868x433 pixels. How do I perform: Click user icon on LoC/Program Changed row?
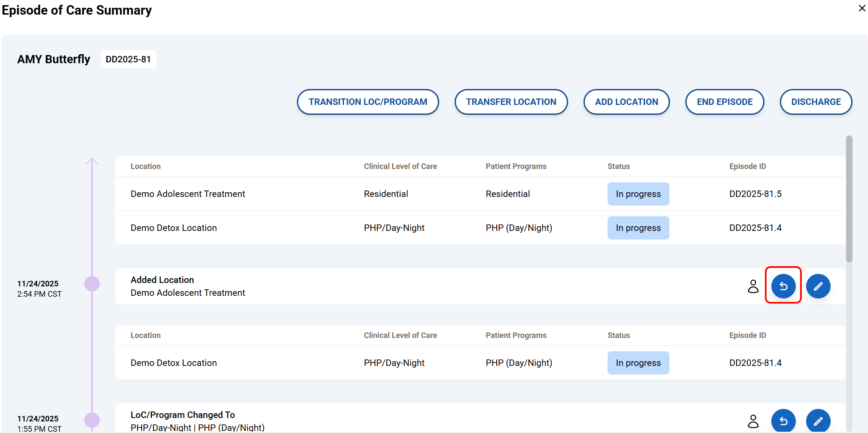click(x=753, y=421)
